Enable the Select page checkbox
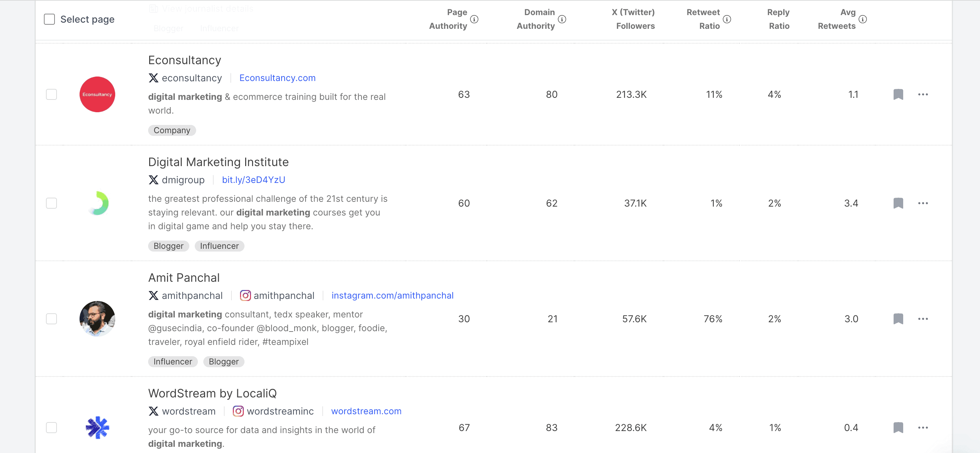The width and height of the screenshot is (980, 453). (49, 18)
